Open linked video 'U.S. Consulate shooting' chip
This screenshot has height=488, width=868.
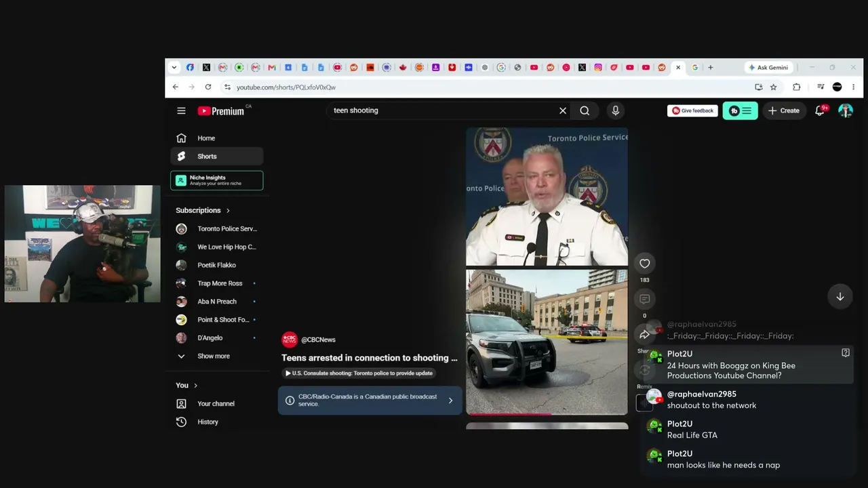tap(359, 373)
